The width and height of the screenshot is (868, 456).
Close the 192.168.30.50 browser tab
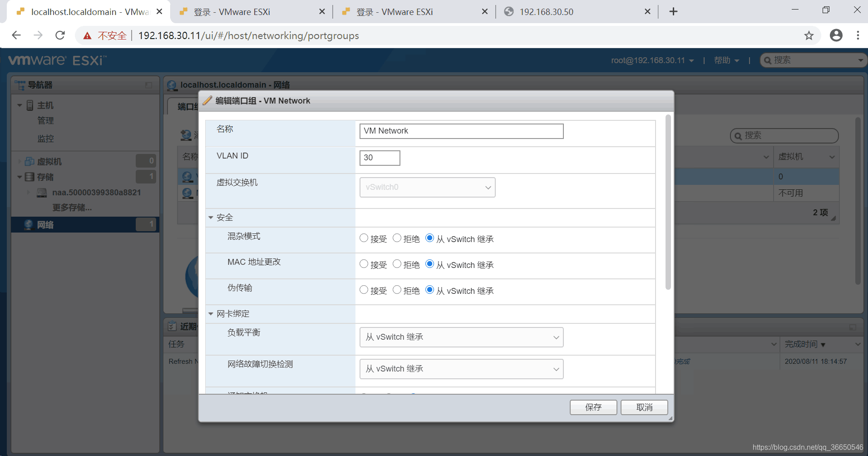pos(647,12)
